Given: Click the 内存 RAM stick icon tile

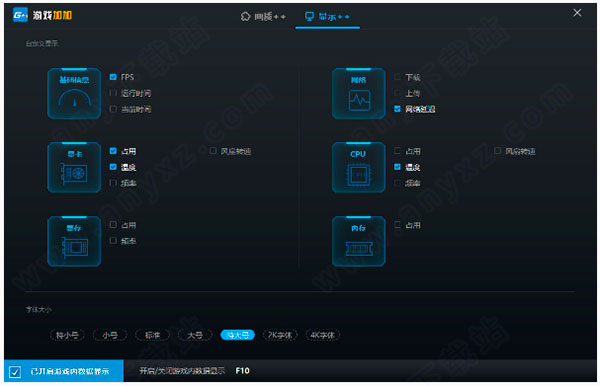Looking at the screenshot, I should pos(359,241).
